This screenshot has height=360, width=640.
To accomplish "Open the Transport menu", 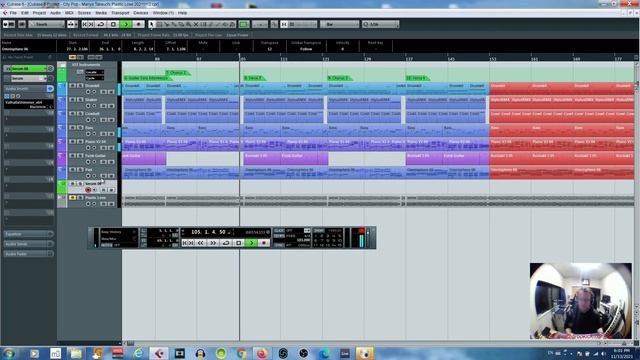I will [120, 13].
